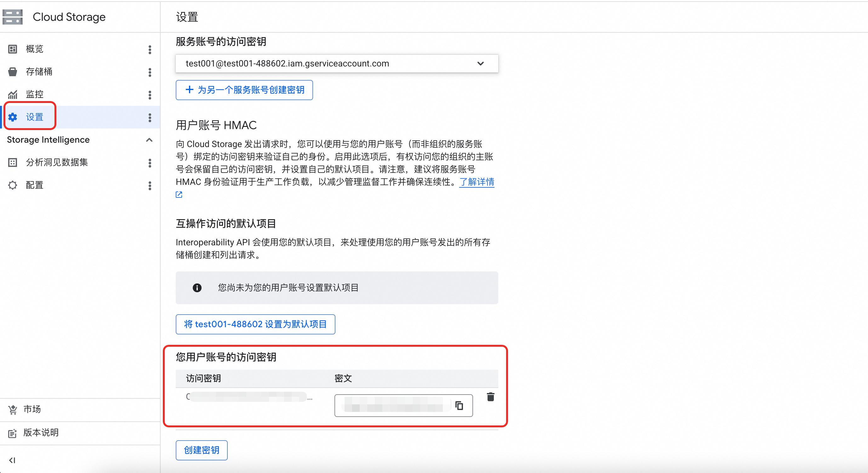Copy the secret with the copy icon

pos(459,405)
